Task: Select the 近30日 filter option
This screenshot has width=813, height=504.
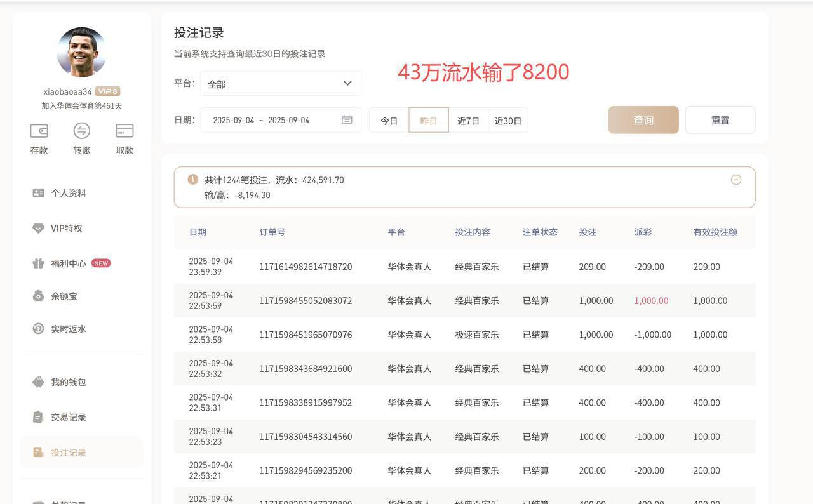Action: (x=508, y=120)
